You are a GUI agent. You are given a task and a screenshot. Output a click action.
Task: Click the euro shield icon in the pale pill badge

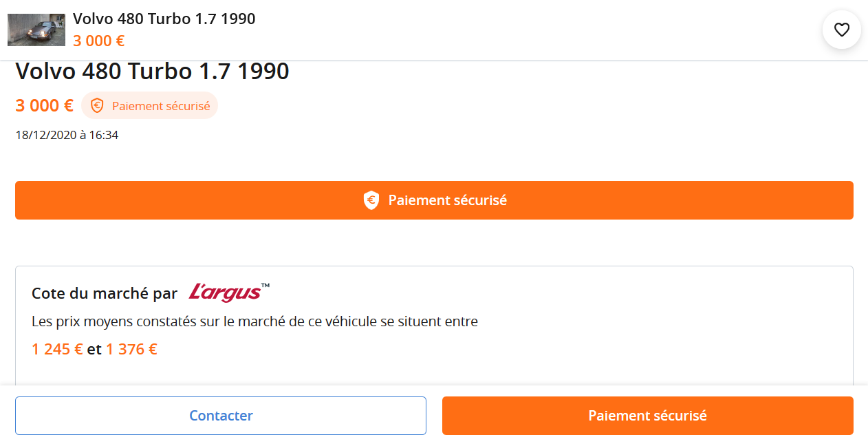97,106
